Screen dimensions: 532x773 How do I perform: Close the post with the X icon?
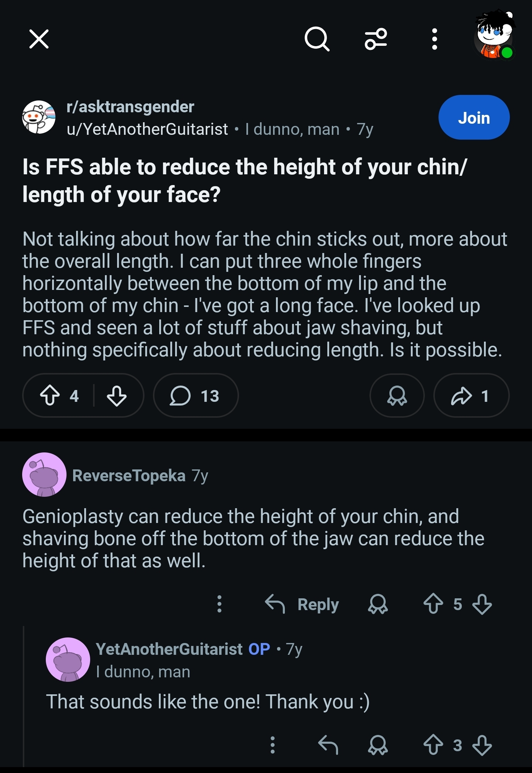pyautogui.click(x=39, y=39)
